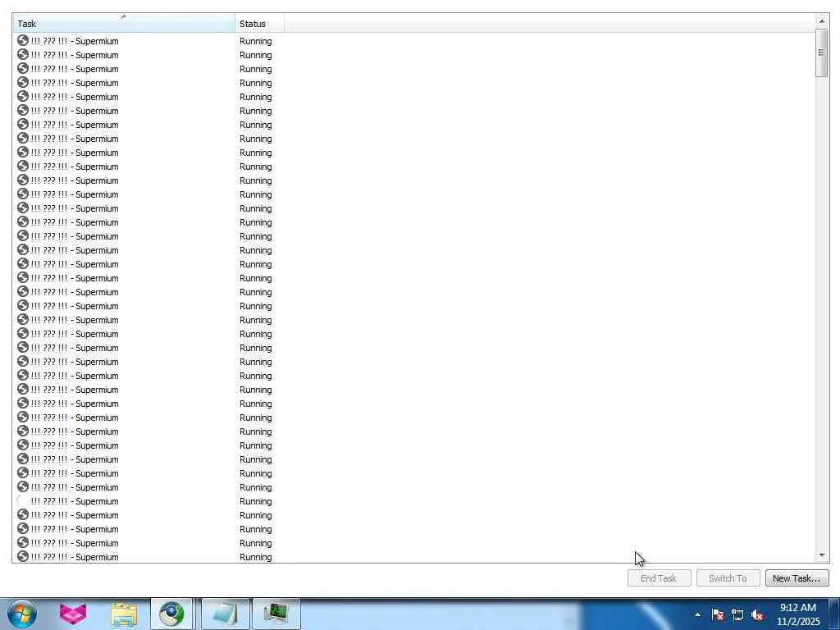This screenshot has width=840, height=630.
Task: Click the task list scroll-down arrow
Action: pyautogui.click(x=822, y=555)
